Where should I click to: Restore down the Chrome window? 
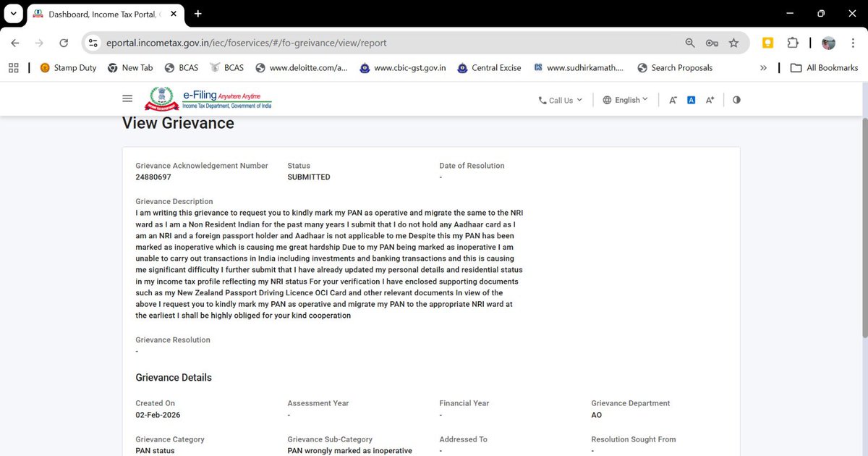click(820, 14)
